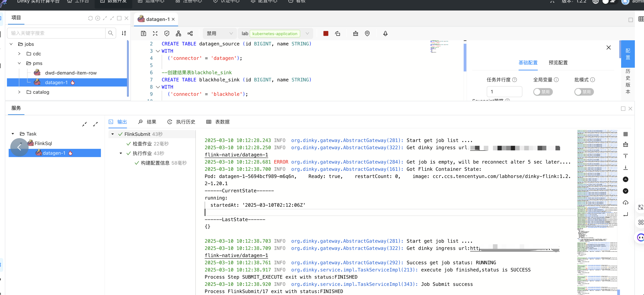Toggle the 批模式 switch
Image resolution: width=644 pixels, height=295 pixels.
click(x=584, y=92)
